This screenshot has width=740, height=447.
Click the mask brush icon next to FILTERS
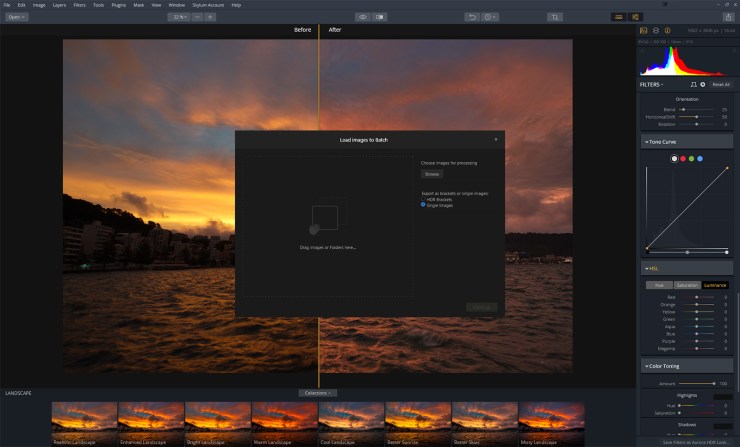693,84
